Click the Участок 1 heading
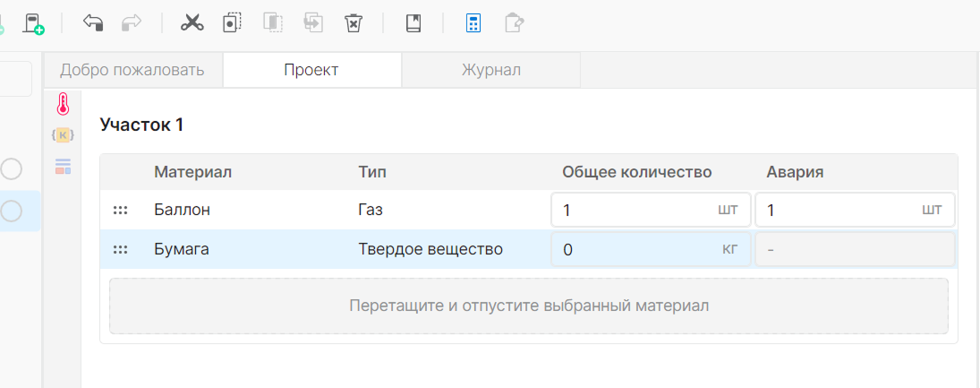This screenshot has width=980, height=388. point(142,125)
